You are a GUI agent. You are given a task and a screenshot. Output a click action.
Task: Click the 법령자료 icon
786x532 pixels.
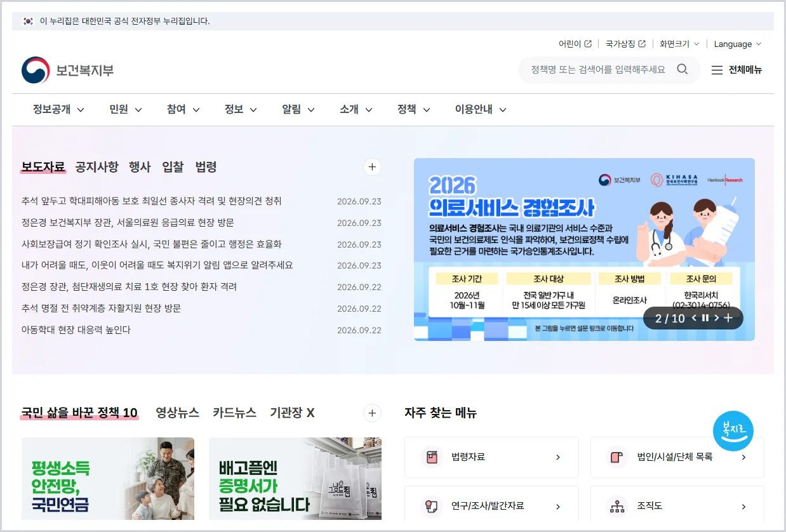click(432, 457)
